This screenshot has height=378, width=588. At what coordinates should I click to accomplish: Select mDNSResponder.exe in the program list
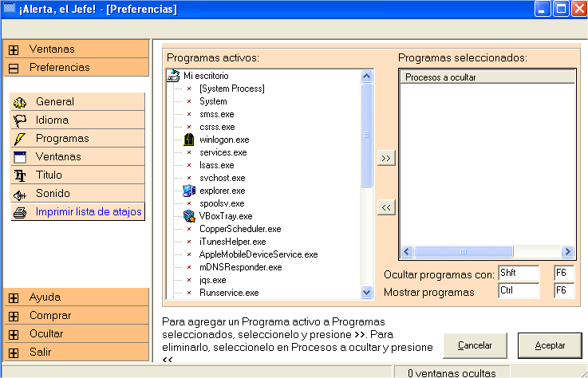point(241,267)
